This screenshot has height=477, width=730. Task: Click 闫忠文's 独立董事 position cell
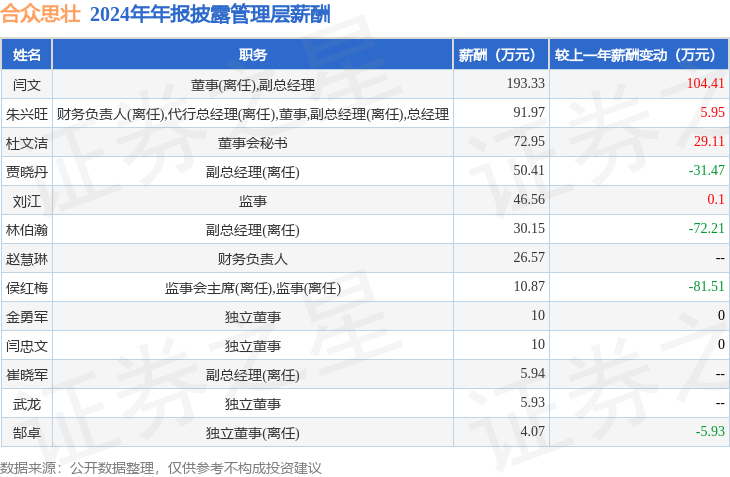253,346
